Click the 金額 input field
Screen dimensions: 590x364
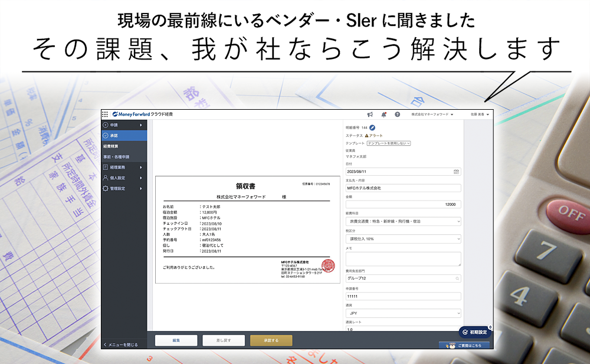click(x=403, y=204)
